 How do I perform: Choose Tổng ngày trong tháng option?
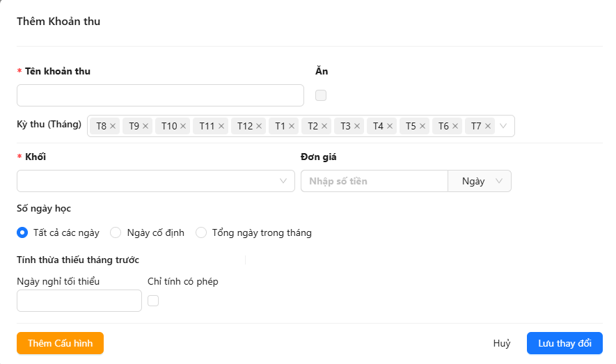pos(201,232)
